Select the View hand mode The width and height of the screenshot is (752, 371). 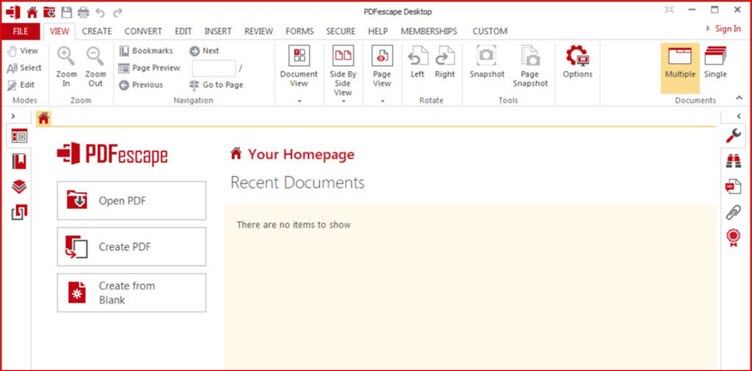(x=23, y=51)
